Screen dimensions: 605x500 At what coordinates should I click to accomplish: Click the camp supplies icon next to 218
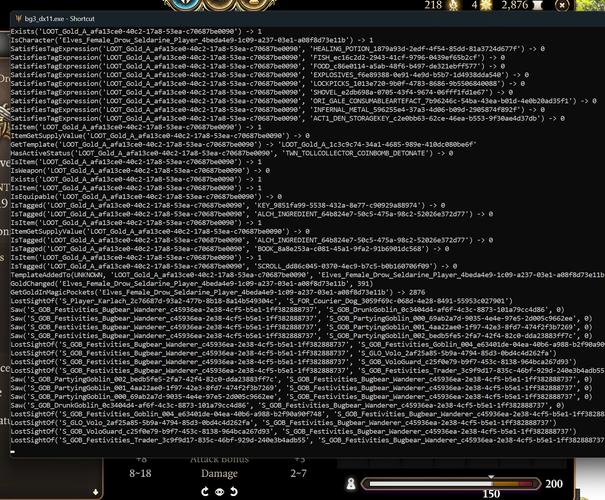[x=454, y=5]
